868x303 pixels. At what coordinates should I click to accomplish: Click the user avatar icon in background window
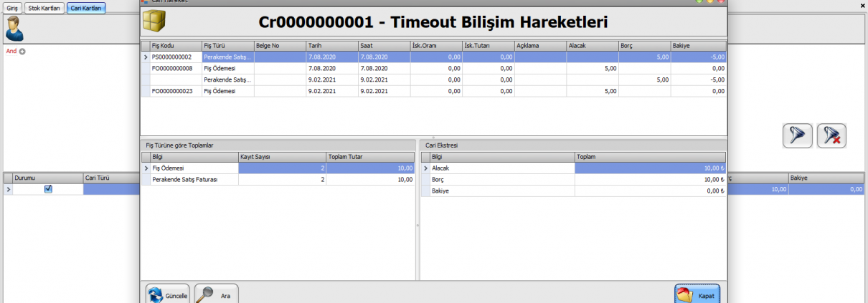14,29
